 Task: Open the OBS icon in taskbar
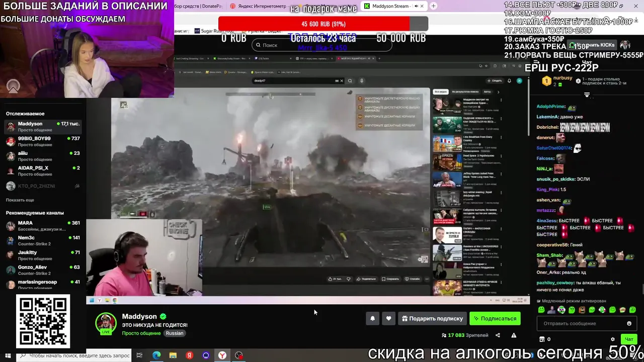click(239, 355)
